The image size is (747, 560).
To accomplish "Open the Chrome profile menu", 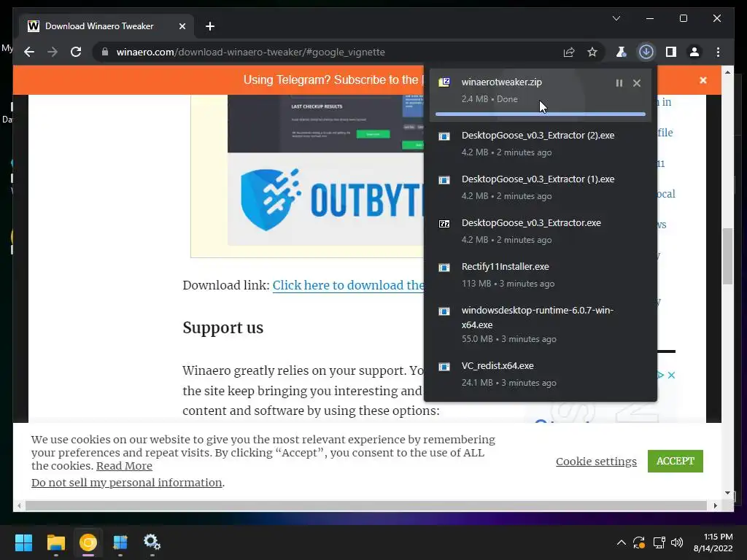I will pyautogui.click(x=694, y=52).
